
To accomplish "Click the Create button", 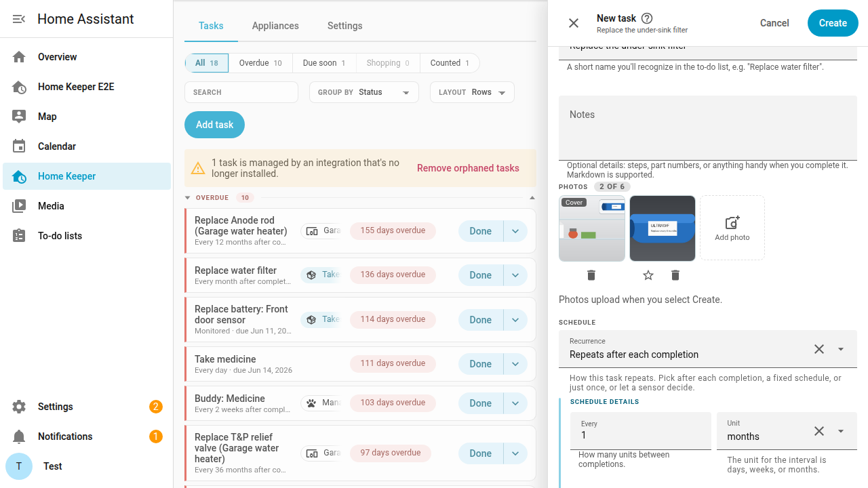I will tap(833, 23).
